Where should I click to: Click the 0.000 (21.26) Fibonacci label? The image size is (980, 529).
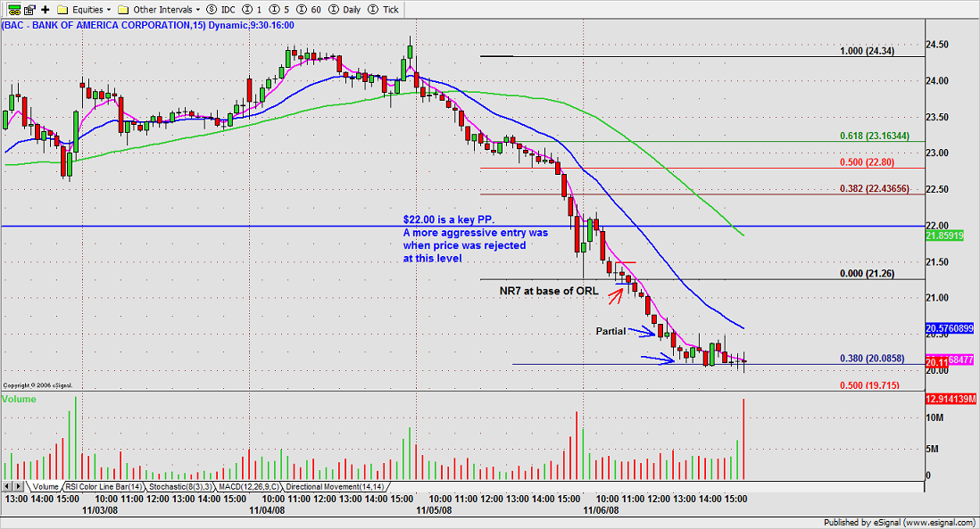867,274
